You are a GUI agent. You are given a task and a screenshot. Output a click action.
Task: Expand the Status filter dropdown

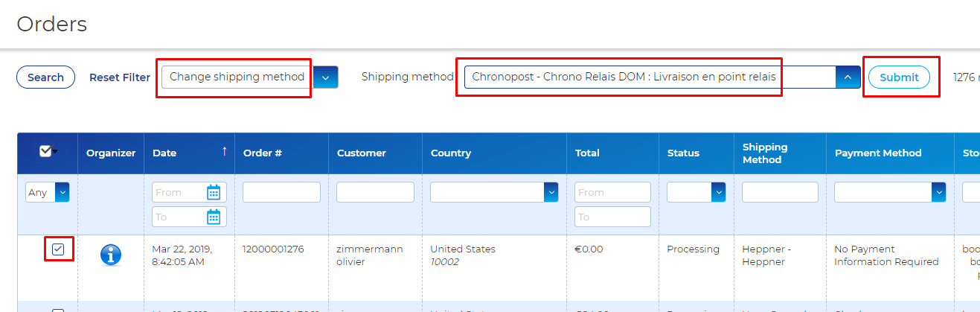click(x=696, y=192)
